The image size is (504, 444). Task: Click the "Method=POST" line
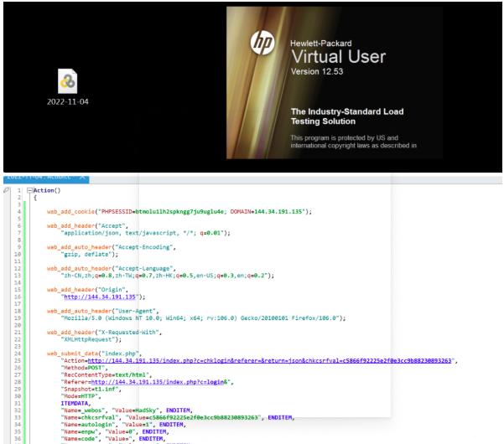click(x=84, y=368)
